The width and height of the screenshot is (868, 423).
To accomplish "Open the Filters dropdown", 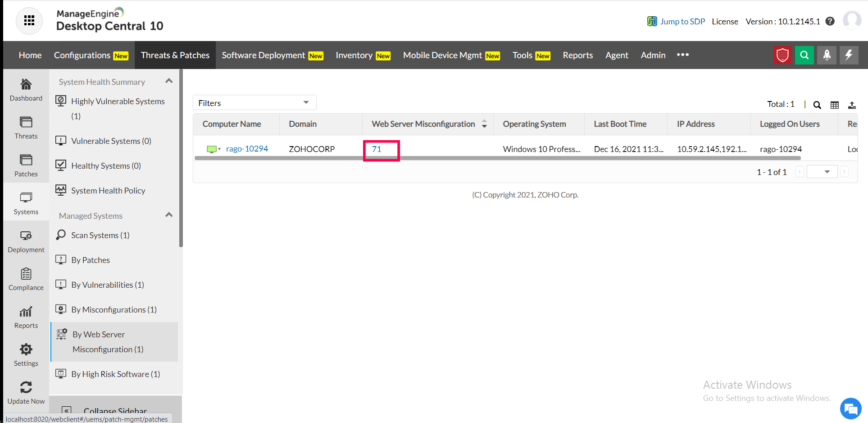I will [254, 103].
